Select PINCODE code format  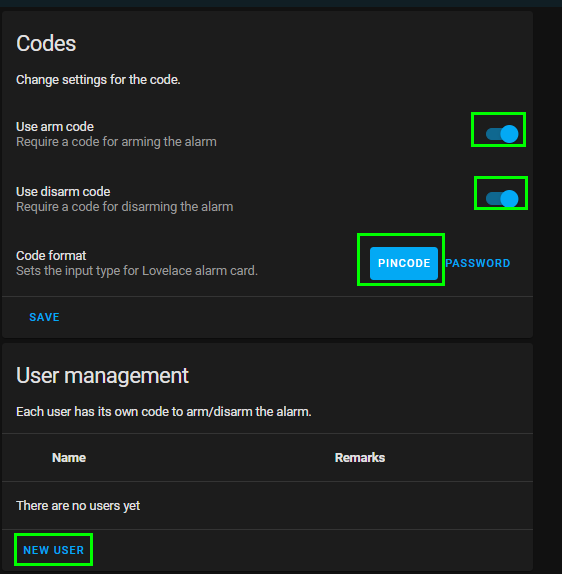(x=404, y=263)
